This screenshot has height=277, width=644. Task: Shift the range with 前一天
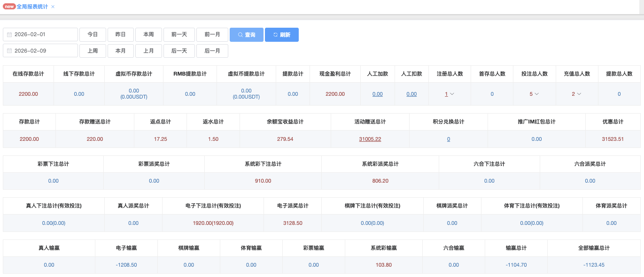(179, 35)
